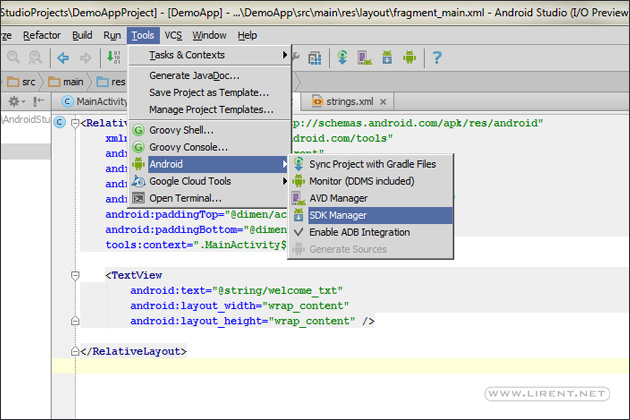Select Manage Project Templates...
This screenshot has height=420, width=630.
click(x=209, y=109)
